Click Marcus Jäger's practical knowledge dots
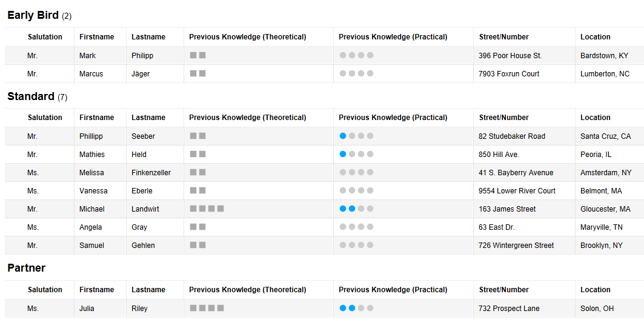This screenshot has width=644, height=328. pos(356,74)
